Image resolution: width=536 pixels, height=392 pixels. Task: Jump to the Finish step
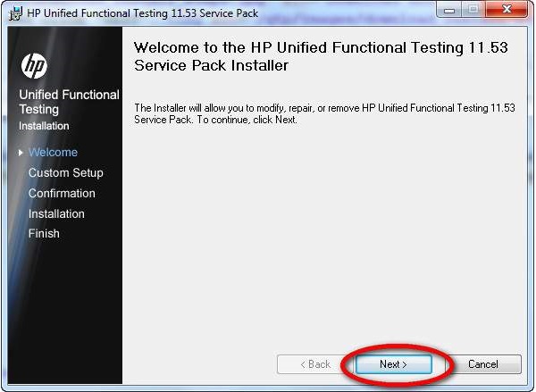coord(44,234)
